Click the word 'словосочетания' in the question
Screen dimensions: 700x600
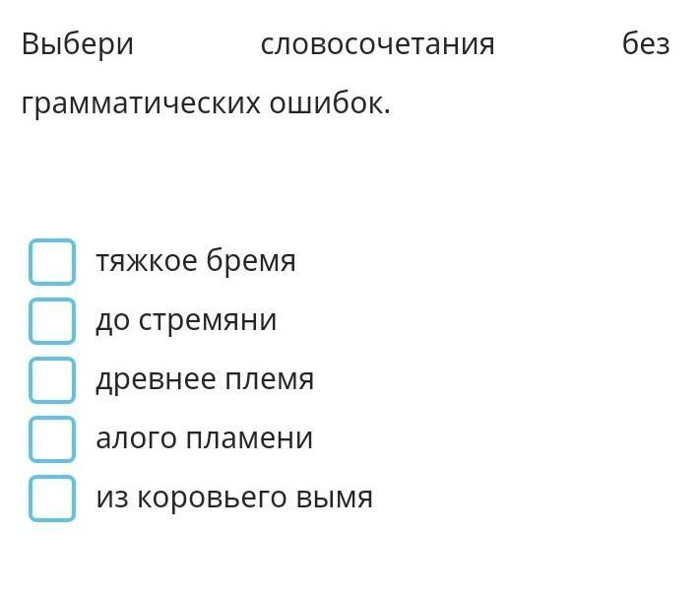pos(378,44)
